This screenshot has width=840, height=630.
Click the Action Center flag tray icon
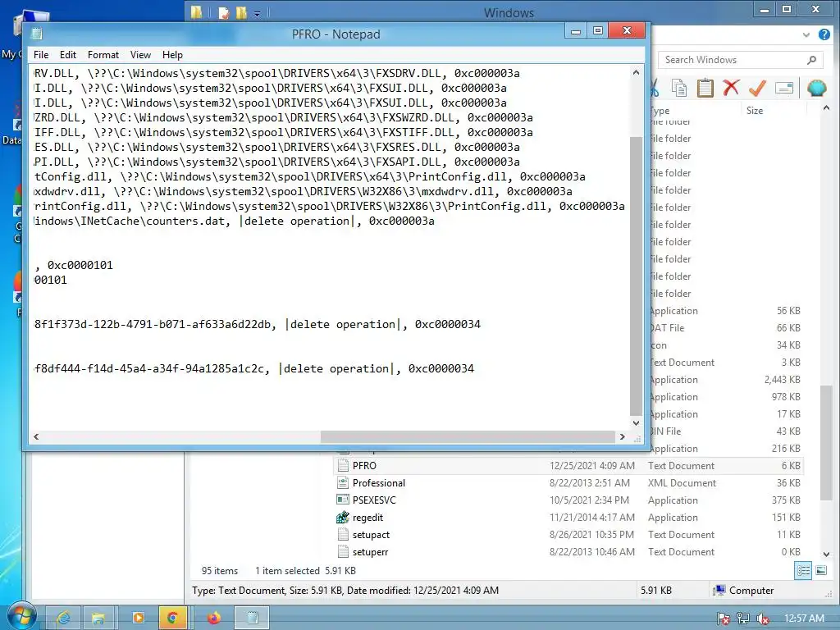coord(724,619)
